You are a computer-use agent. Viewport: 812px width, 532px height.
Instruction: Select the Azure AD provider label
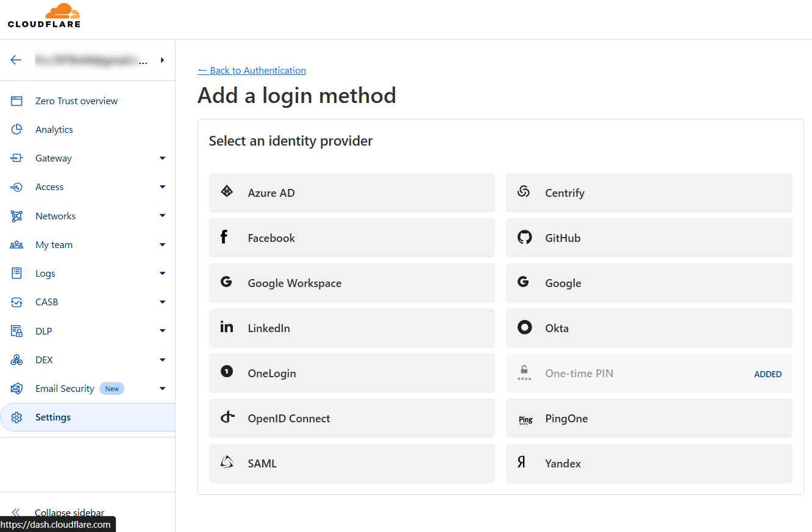pos(271,193)
